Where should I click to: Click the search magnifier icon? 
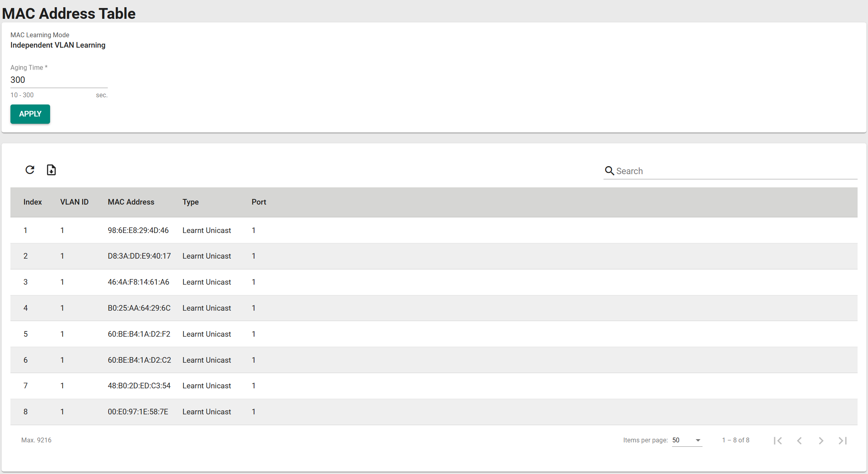(x=609, y=171)
